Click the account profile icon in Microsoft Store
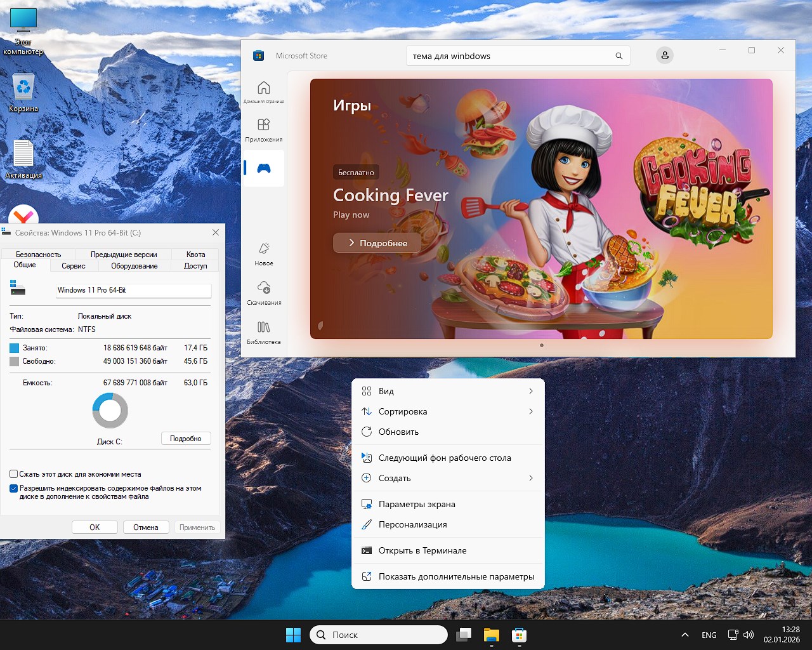The height and width of the screenshot is (650, 812). tap(664, 55)
